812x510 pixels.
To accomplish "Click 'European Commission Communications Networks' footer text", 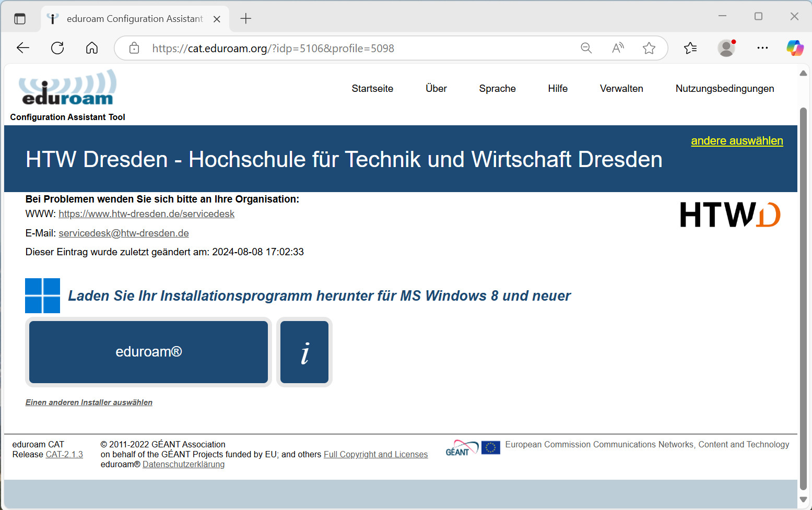I will click(x=647, y=445).
